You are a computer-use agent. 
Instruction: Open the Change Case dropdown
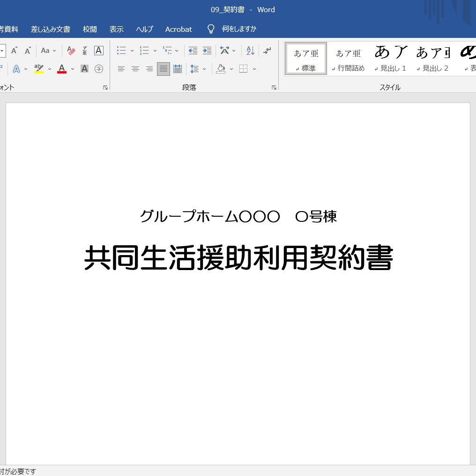(x=48, y=51)
